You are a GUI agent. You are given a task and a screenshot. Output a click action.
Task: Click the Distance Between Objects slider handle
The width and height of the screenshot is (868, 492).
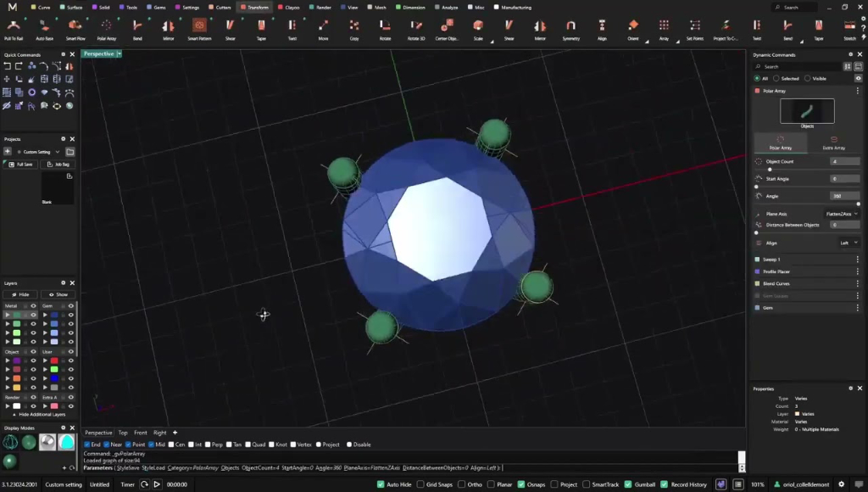(x=757, y=232)
